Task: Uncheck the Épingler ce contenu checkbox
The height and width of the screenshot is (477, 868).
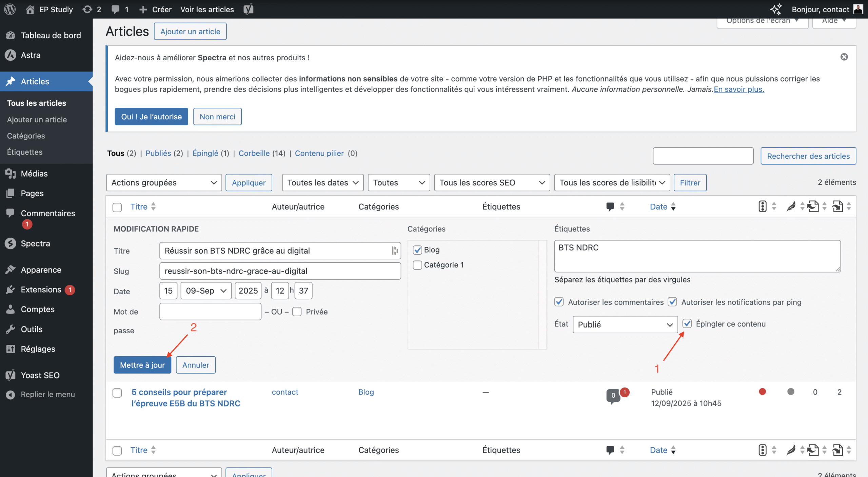Action: click(687, 323)
